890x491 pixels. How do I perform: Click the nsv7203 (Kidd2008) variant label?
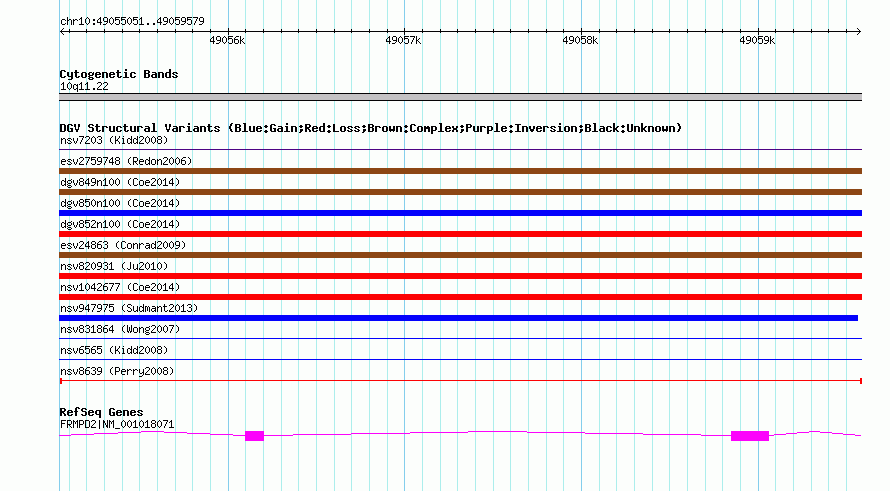pyautogui.click(x=114, y=140)
